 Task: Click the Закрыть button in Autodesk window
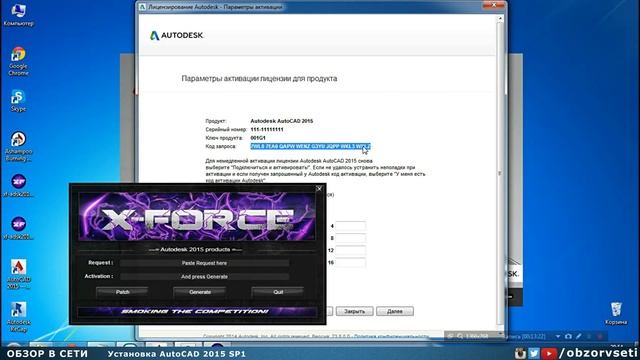354,311
